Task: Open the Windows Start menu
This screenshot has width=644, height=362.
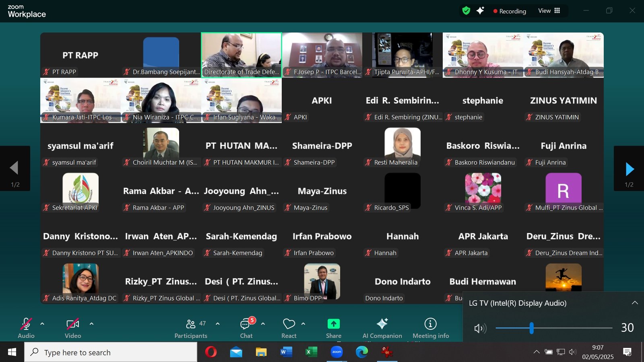Action: tap(12, 352)
